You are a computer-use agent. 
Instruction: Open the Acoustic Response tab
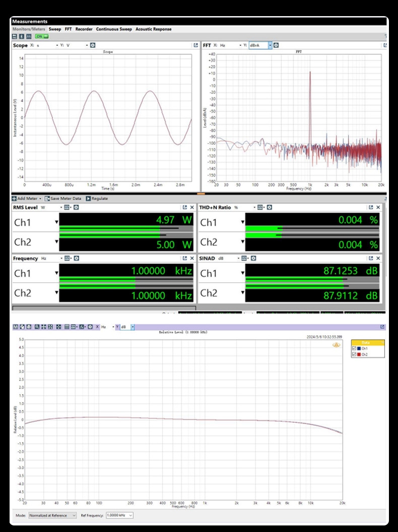[x=153, y=29]
